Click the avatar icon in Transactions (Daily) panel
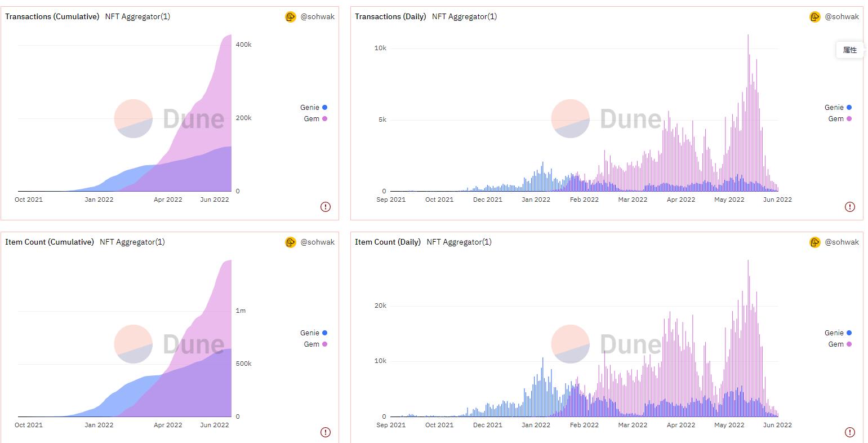 815,17
